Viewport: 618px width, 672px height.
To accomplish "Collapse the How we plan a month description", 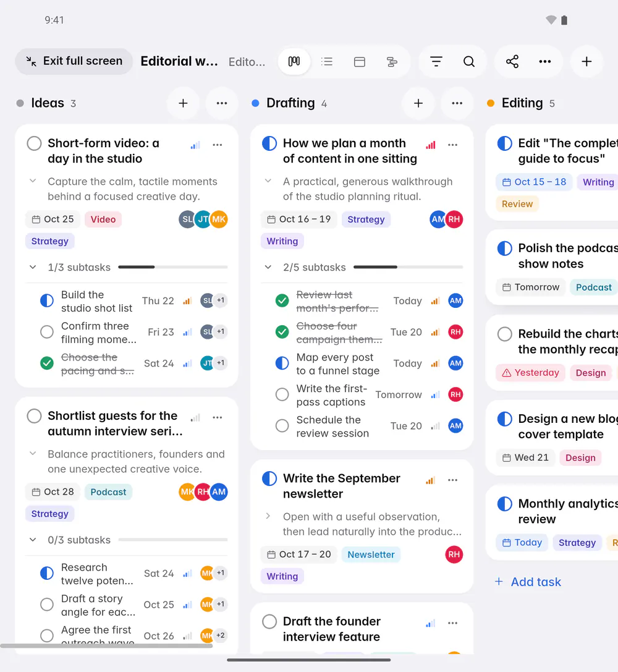I will pos(268,181).
